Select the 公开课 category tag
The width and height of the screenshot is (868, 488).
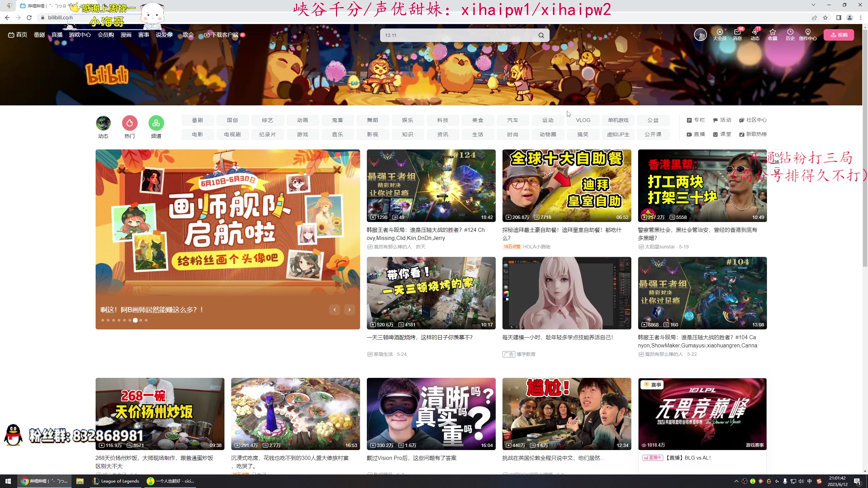(x=653, y=135)
